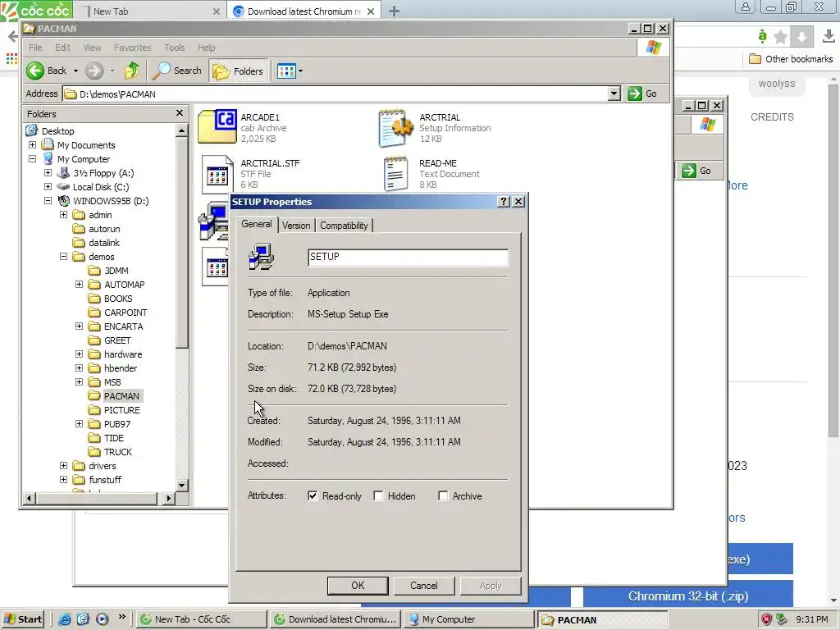Select the TRUCK folder in tree
Image resolution: width=840 pixels, height=630 pixels.
(x=118, y=452)
